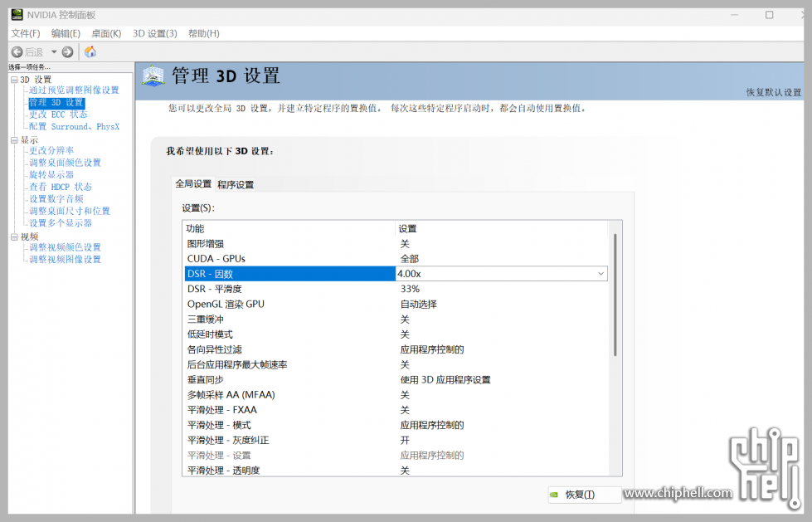Select the 低延时模式 setting row

(x=396, y=334)
